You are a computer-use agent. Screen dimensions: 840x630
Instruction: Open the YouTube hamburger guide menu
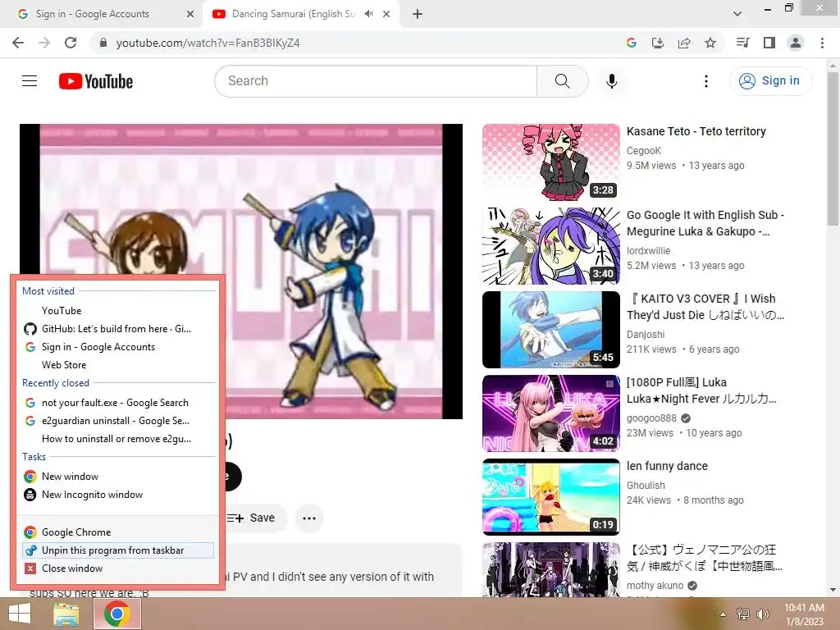(30, 81)
